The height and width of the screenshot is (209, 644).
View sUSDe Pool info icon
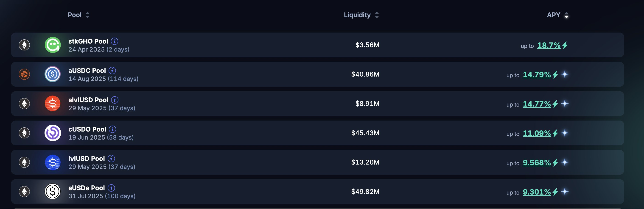111,188
